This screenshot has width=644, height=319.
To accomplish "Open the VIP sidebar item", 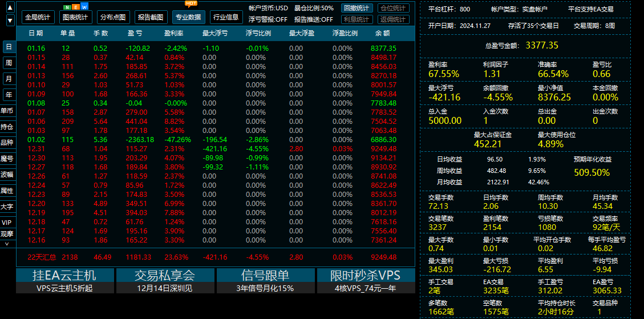I will (7, 223).
